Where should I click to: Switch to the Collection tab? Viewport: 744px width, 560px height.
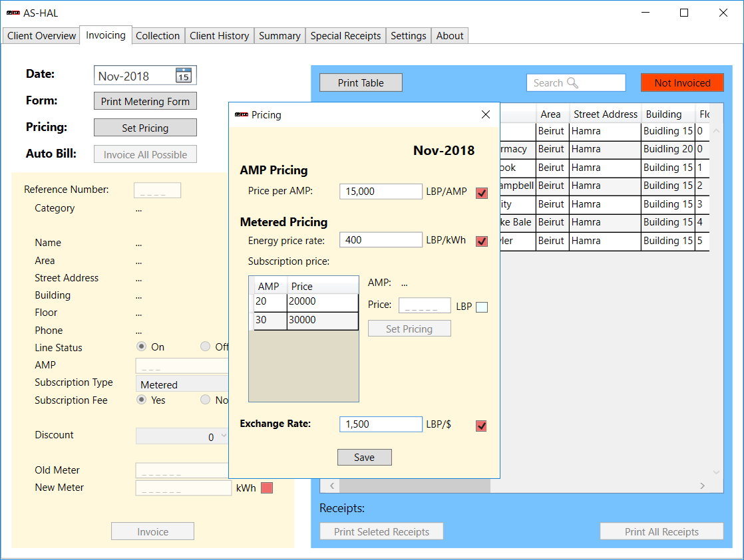[x=158, y=35]
